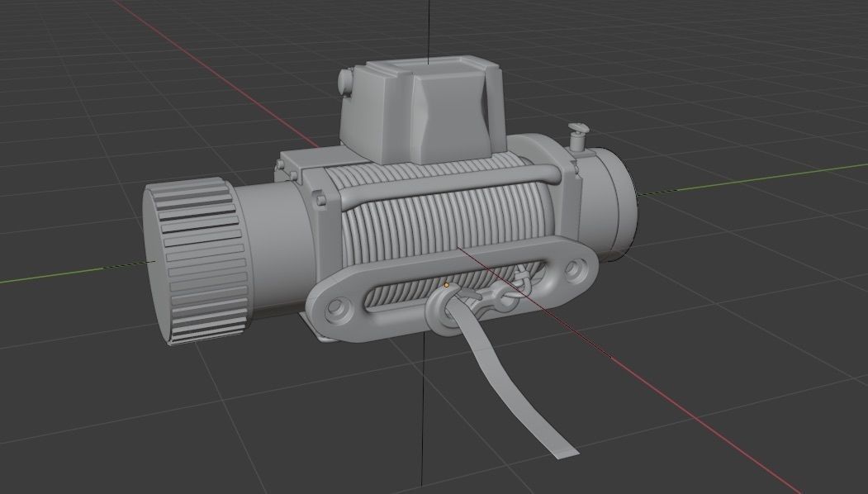The width and height of the screenshot is (868, 494).
Task: Click the knurled motor end cap
Action: 195,261
